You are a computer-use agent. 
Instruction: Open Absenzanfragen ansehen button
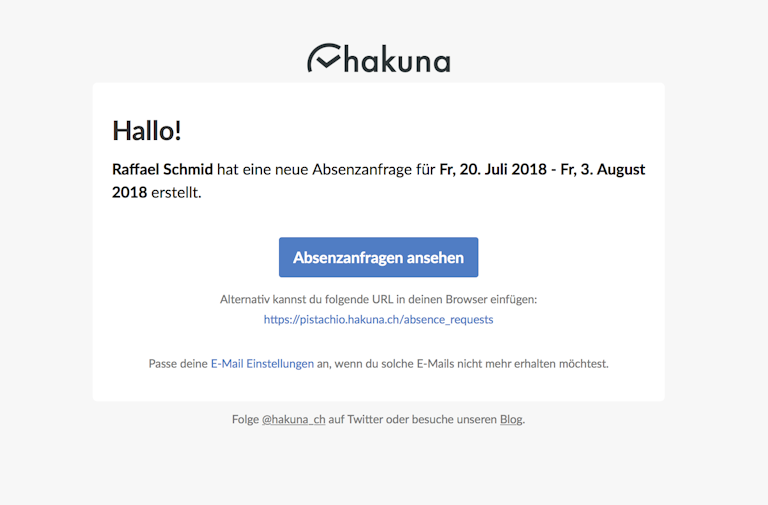379,257
